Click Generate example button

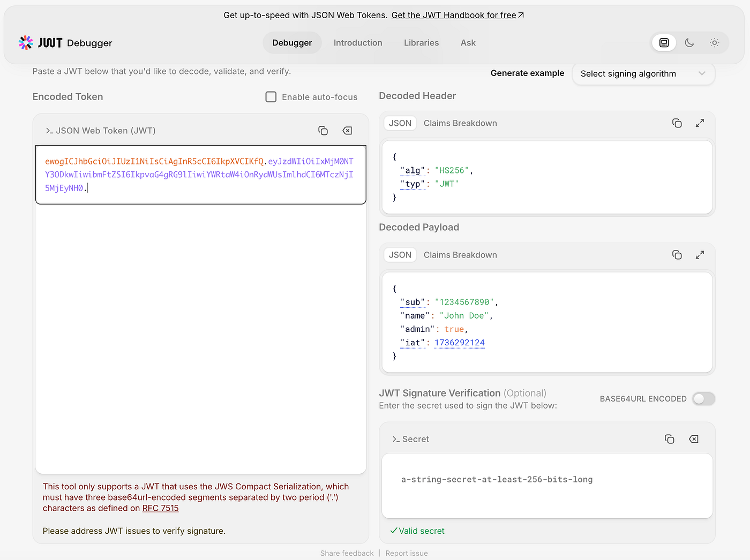527,73
